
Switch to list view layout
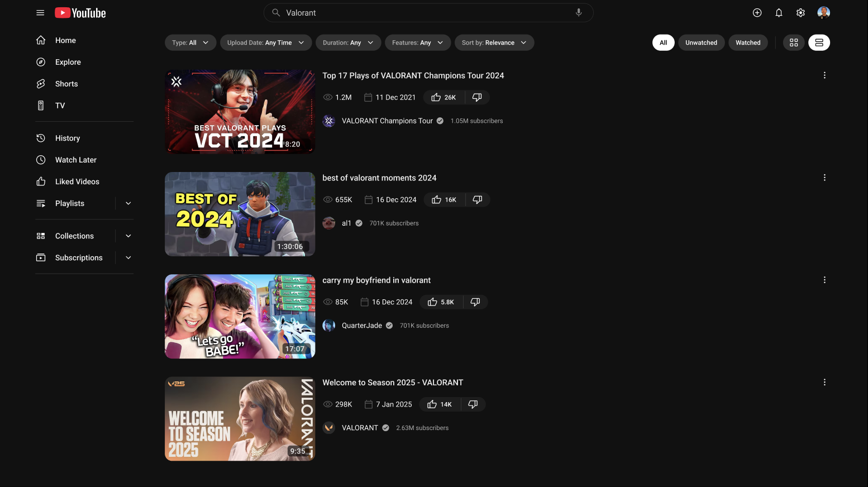pyautogui.click(x=819, y=42)
